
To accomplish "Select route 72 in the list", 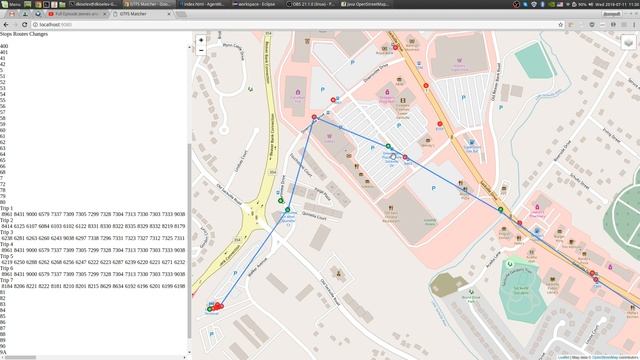I will (x=3, y=184).
